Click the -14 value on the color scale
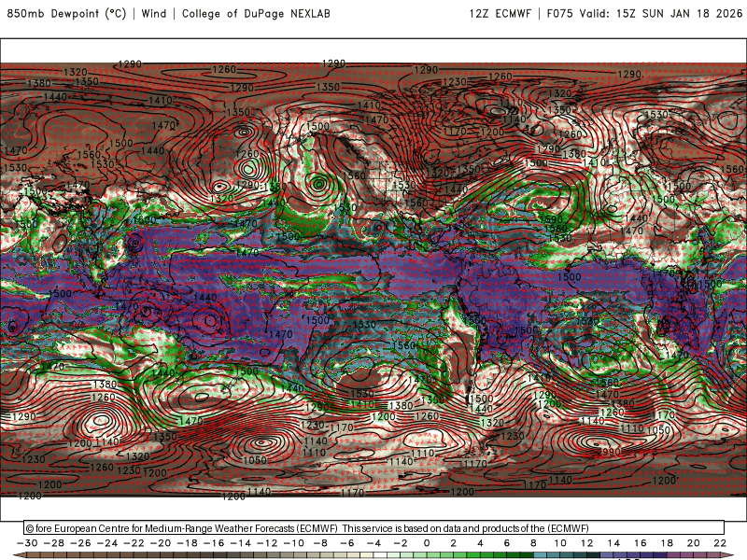 [241, 543]
